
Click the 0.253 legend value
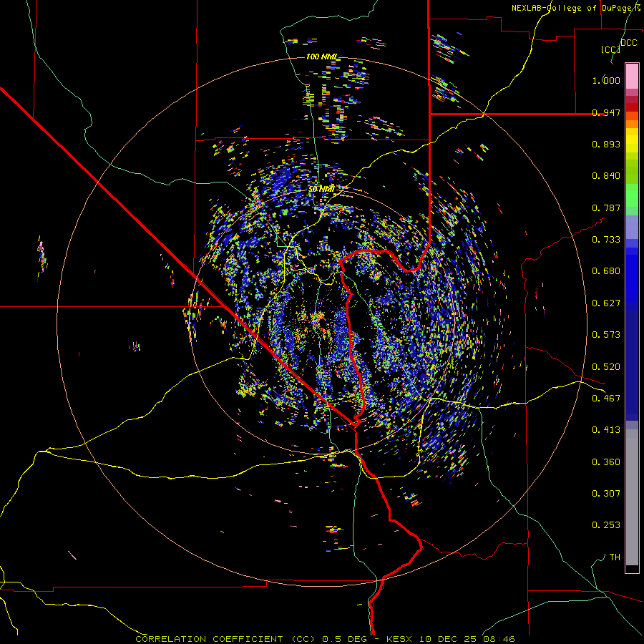coord(606,525)
